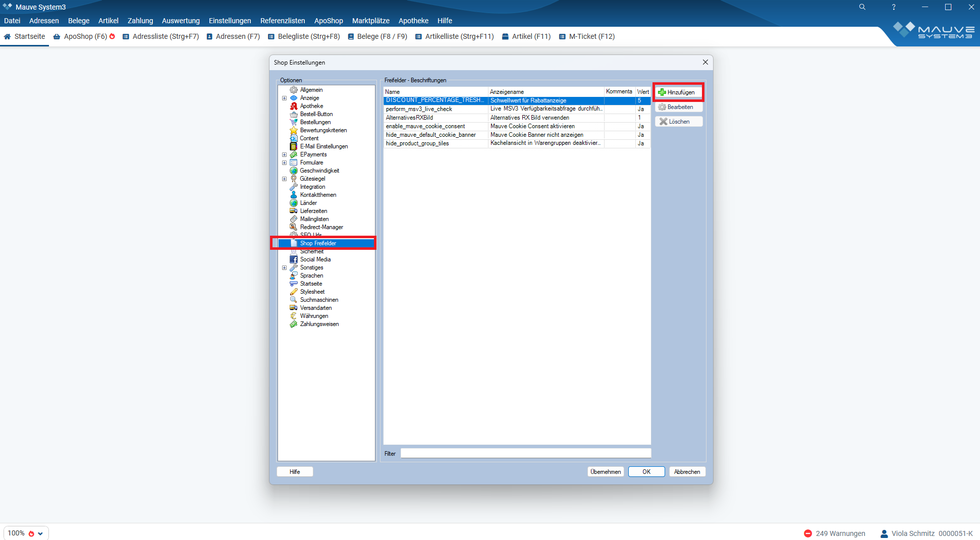Screen dimensions: 980x540
Task: Click the Lieferzeiten truck icon
Action: [294, 211]
